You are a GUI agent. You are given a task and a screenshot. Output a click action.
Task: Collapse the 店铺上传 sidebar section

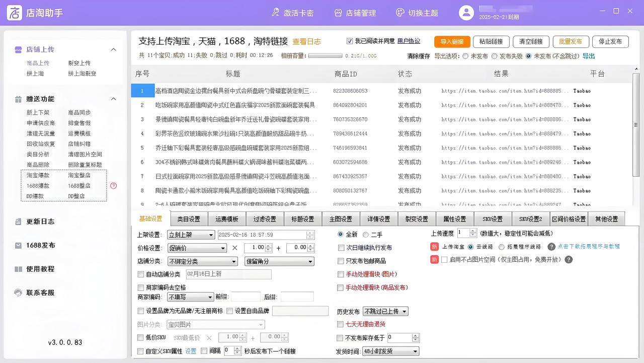click(114, 49)
